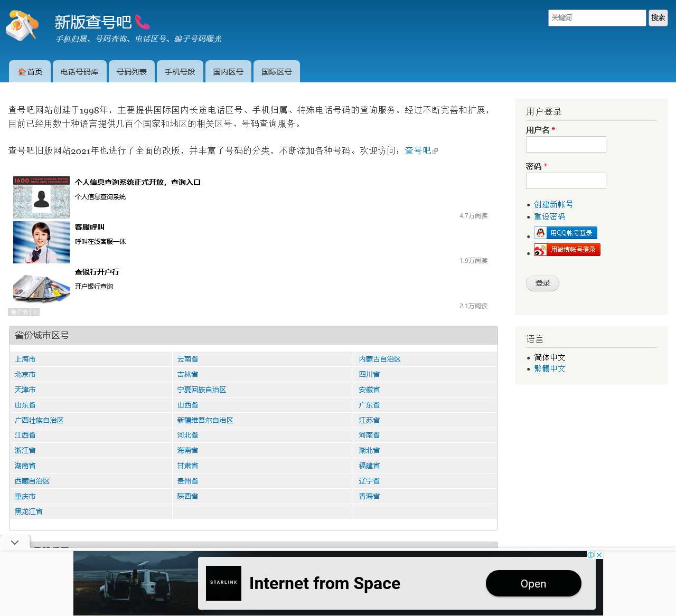676x616 pixels.
Task: Click the external link icon beside 查号吧
Action: [435, 150]
